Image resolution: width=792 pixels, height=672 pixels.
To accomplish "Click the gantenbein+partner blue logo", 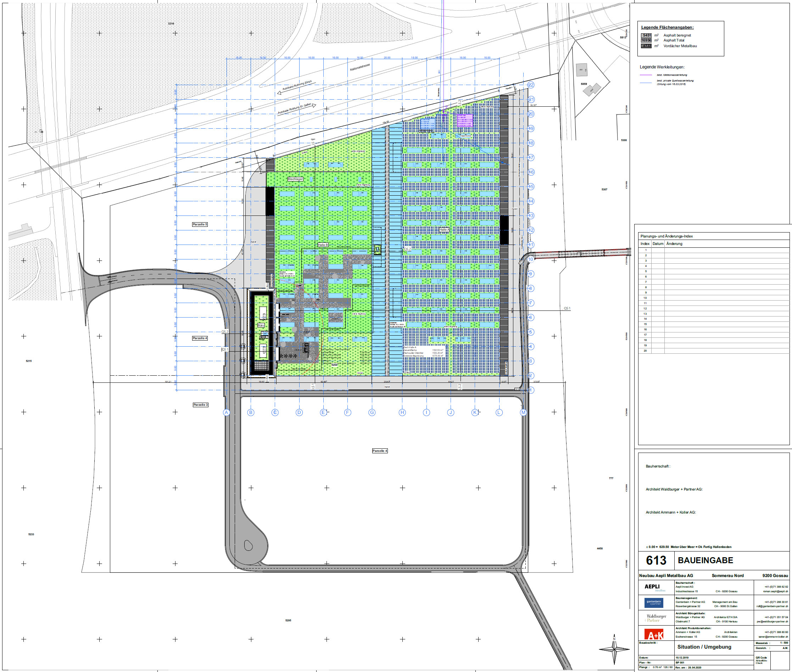I will point(654,603).
